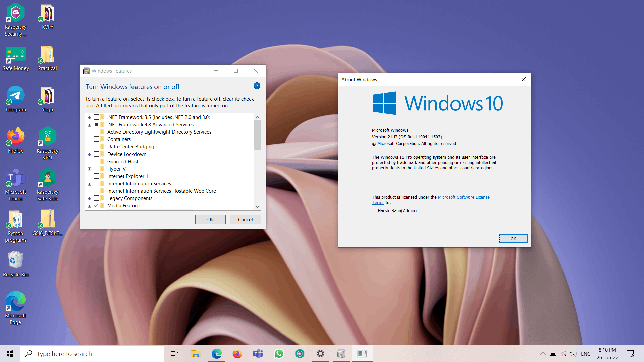Open Settings gear on the taskbar

pyautogui.click(x=321, y=354)
